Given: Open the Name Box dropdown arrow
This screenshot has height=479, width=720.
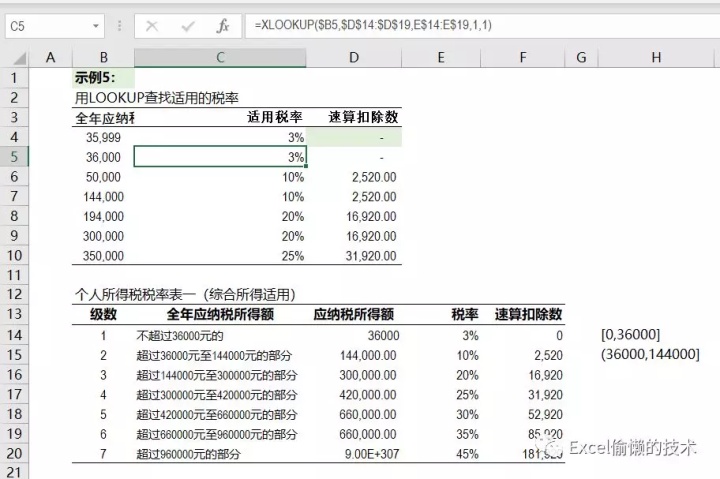Looking at the screenshot, I should coord(96,26).
